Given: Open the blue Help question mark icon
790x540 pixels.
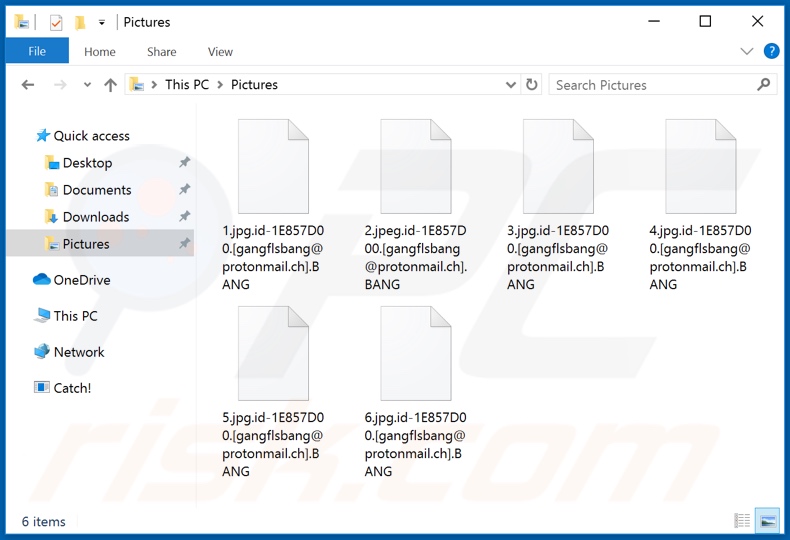Looking at the screenshot, I should 771,52.
